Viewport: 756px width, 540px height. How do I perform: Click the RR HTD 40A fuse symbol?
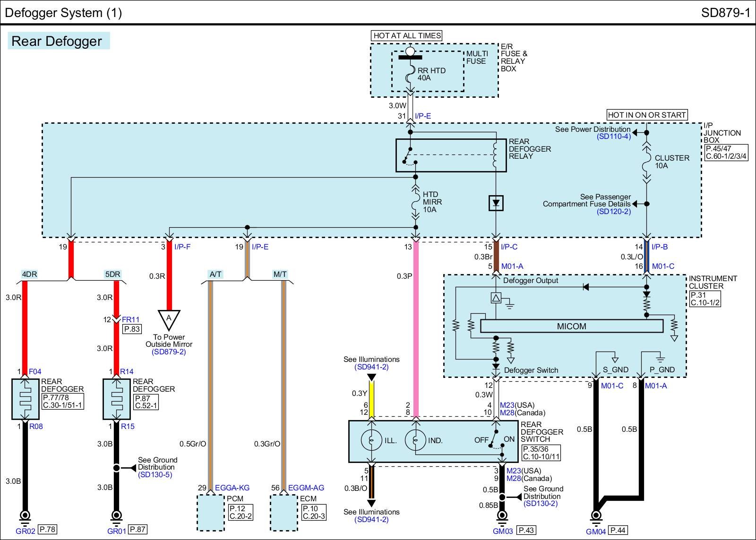pos(410,74)
